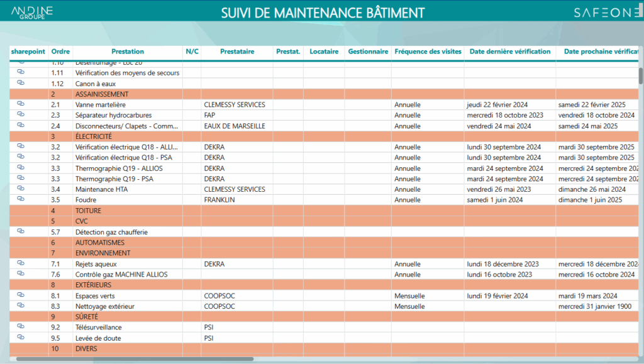644x364 pixels.
Task: Open sharepoint link for Télésurveillance
Action: click(21, 326)
